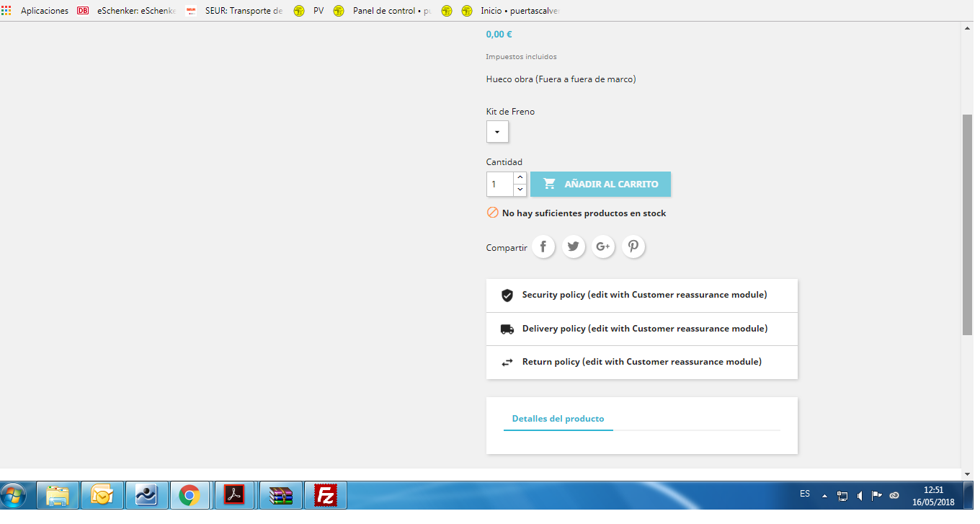Switch to the Detalles del producto tab
Viewport: 980px width, 524px height.
click(x=558, y=419)
